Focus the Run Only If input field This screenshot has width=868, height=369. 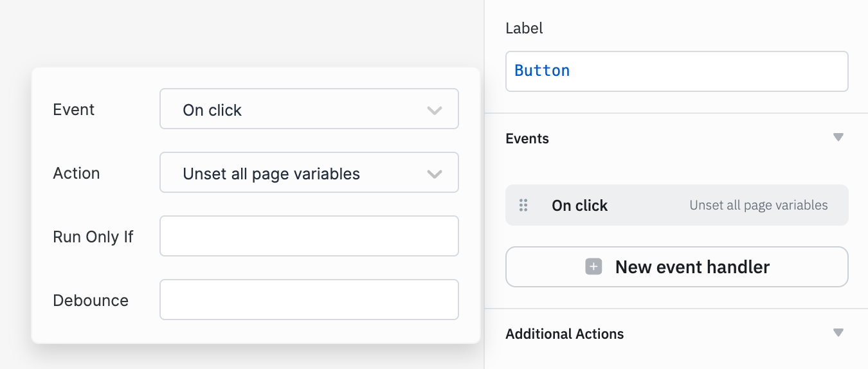(x=309, y=236)
